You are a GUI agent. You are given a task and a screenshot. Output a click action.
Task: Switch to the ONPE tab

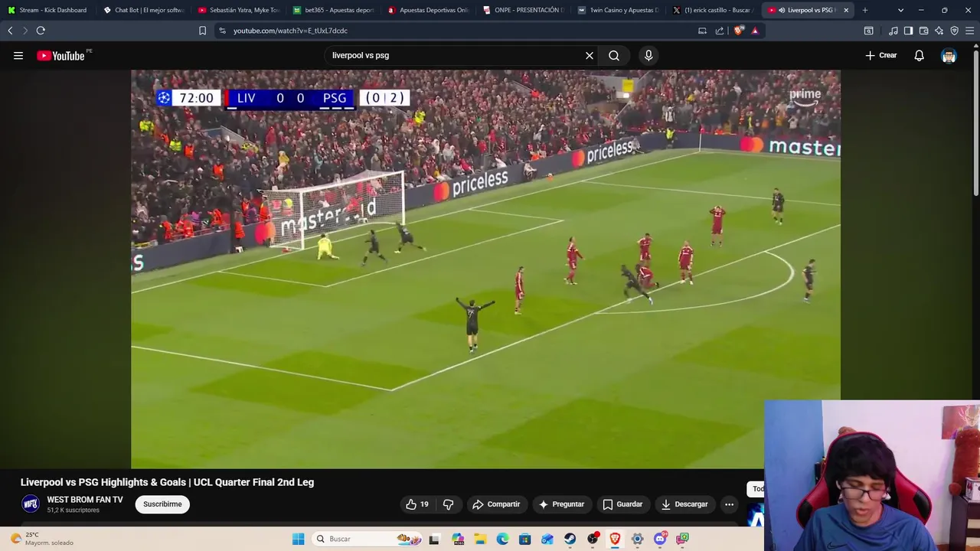[524, 10]
